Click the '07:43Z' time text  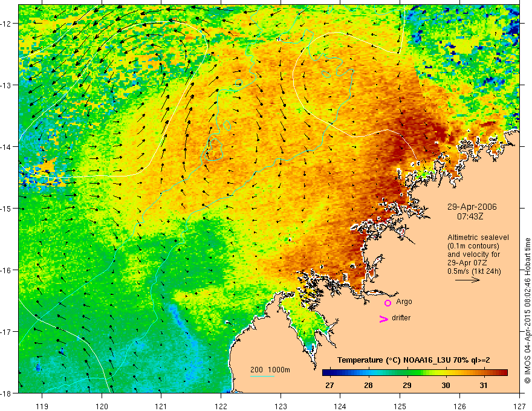[470, 216]
